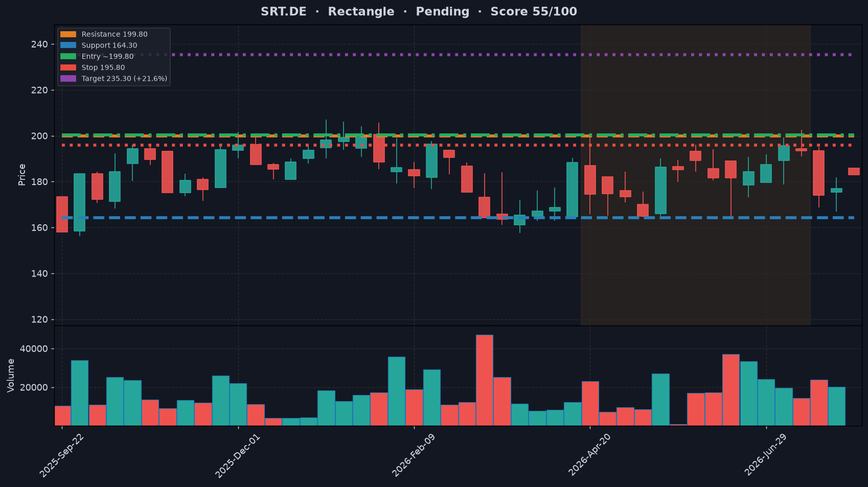Select the "Resistance 199.80" legend label

[x=115, y=34]
